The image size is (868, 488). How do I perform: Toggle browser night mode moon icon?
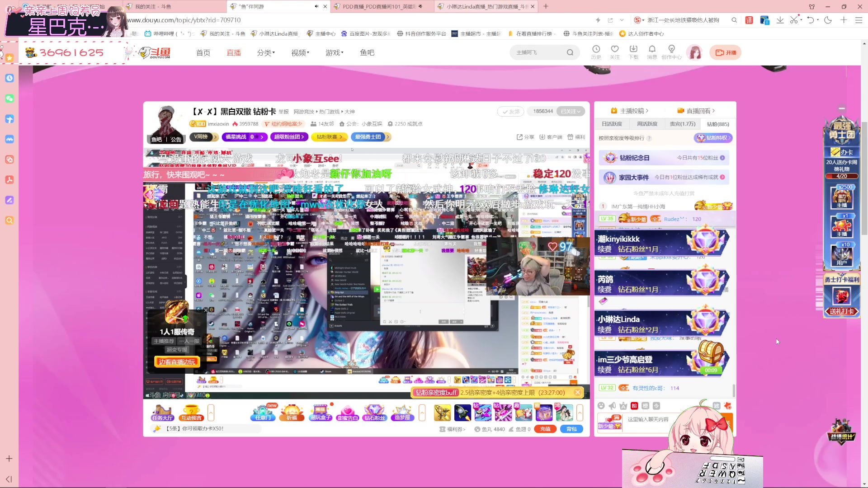[x=828, y=20]
